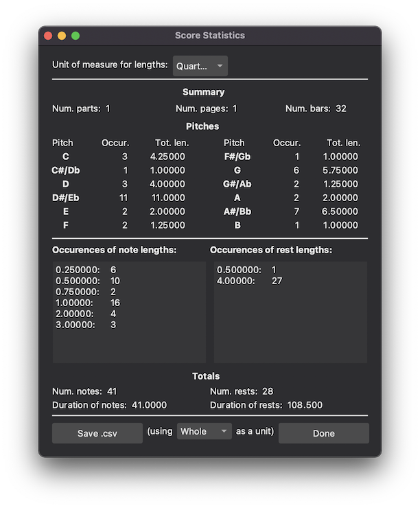Minimize the window using the yellow button

click(x=62, y=36)
